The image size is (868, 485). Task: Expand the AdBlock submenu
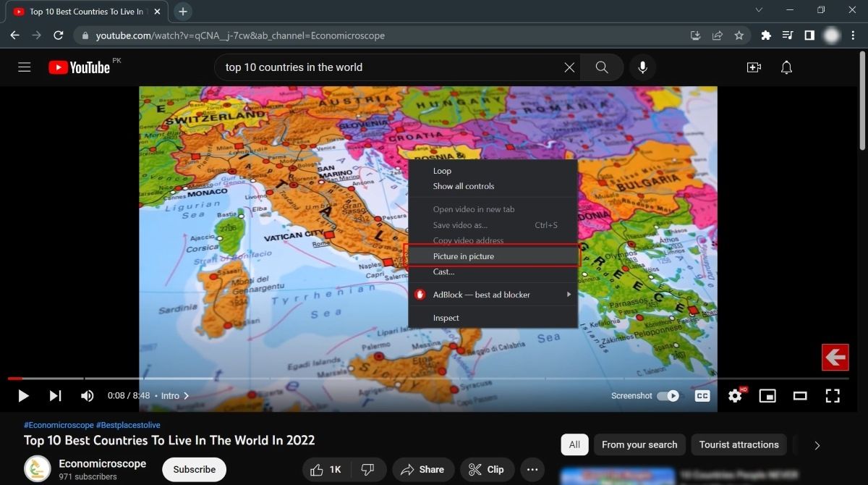coord(569,294)
